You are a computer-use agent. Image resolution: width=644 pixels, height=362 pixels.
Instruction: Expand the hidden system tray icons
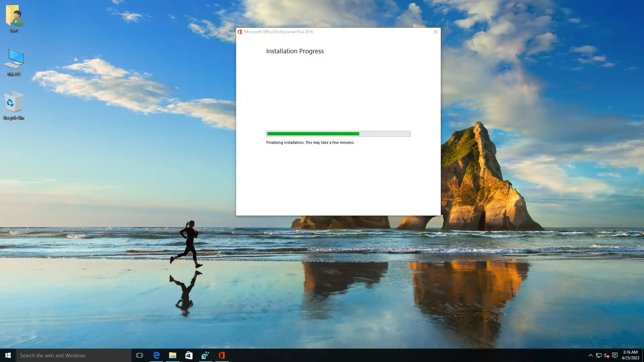click(591, 355)
